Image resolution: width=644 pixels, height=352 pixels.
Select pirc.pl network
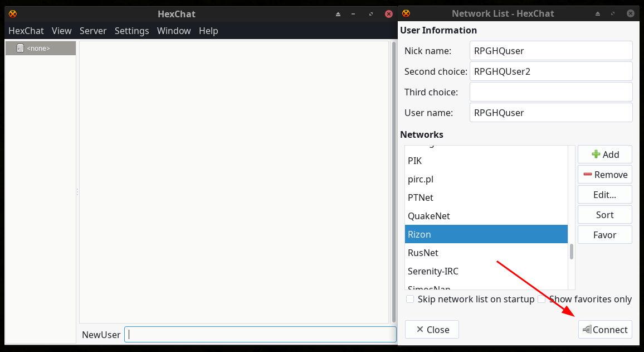[486, 179]
